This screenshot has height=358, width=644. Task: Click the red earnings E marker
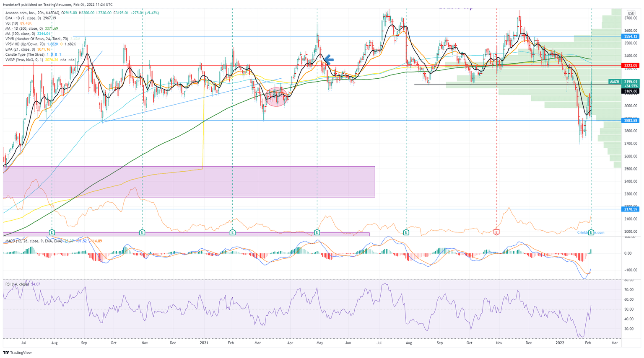click(496, 232)
